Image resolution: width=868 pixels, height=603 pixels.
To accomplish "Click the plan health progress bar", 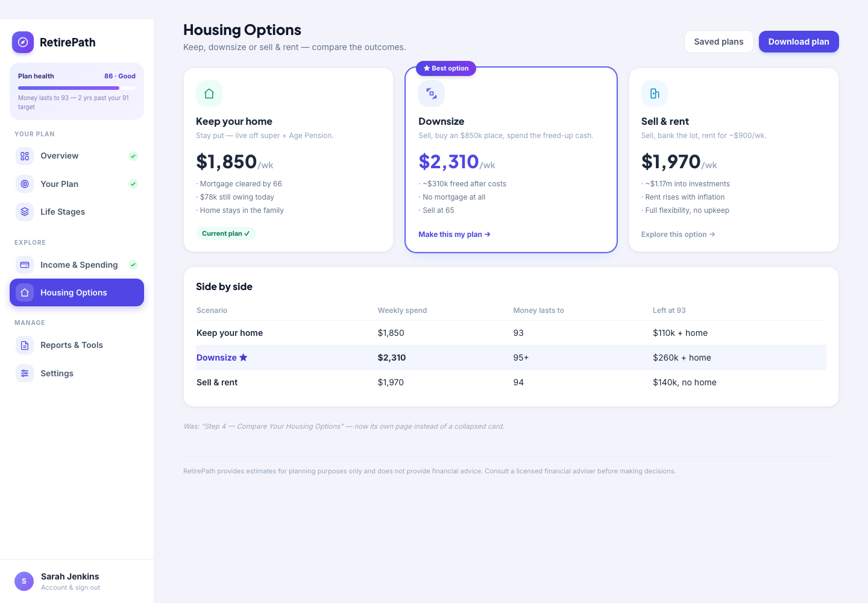I will [x=77, y=88].
